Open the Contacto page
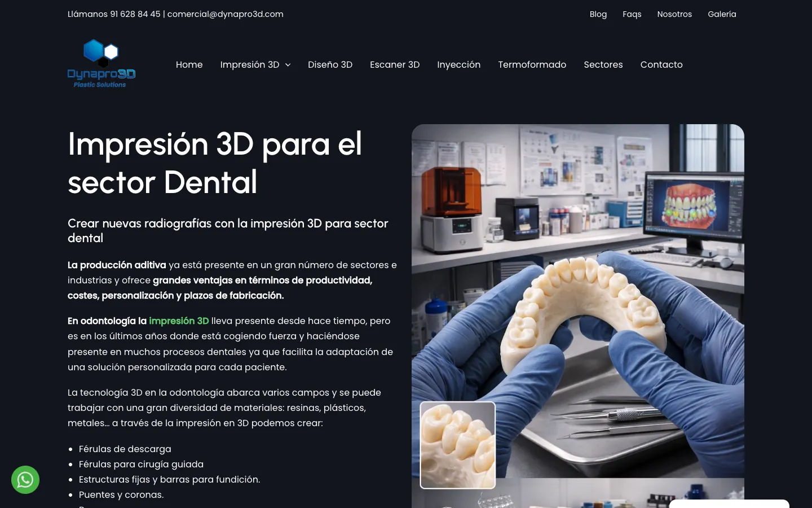812x508 pixels. pos(661,64)
